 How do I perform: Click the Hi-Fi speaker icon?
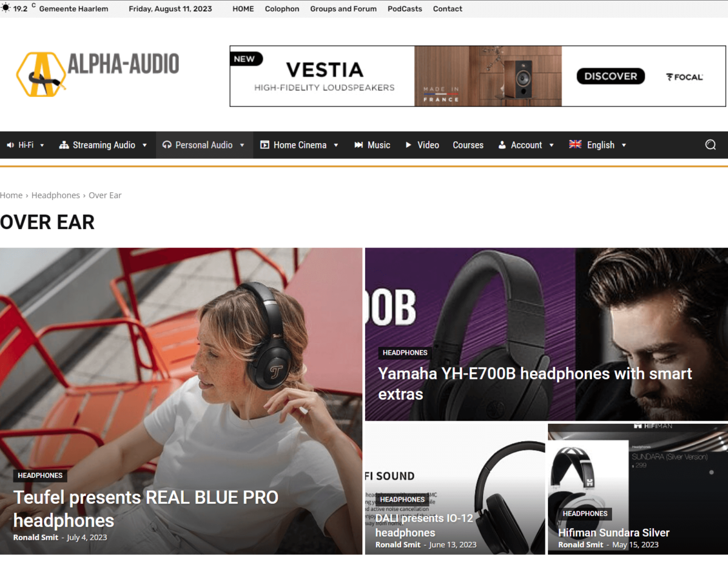point(10,145)
